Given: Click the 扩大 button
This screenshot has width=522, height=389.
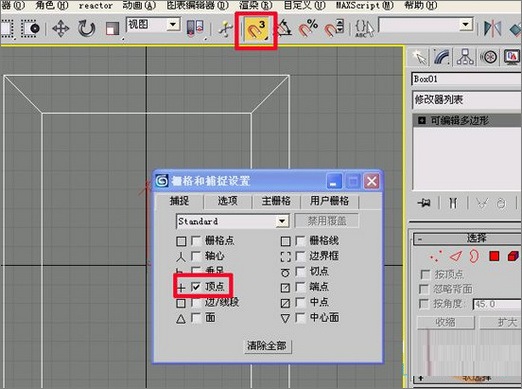Looking at the screenshot, I should [x=501, y=322].
